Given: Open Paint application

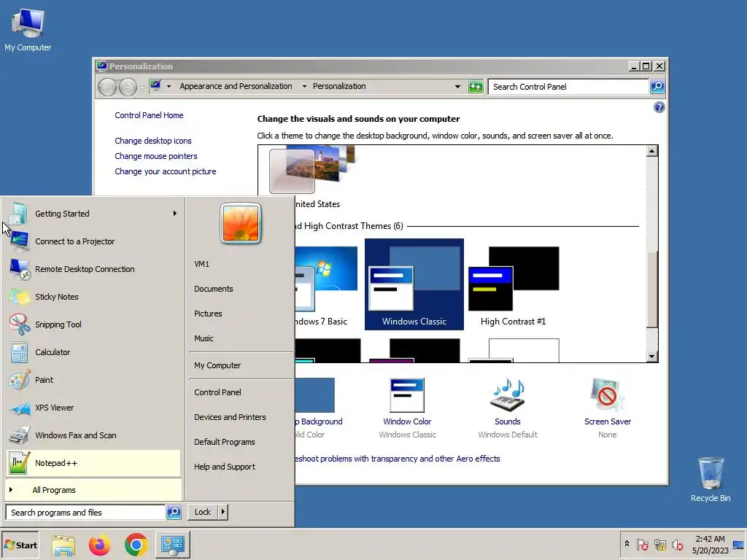Looking at the screenshot, I should point(94,379).
